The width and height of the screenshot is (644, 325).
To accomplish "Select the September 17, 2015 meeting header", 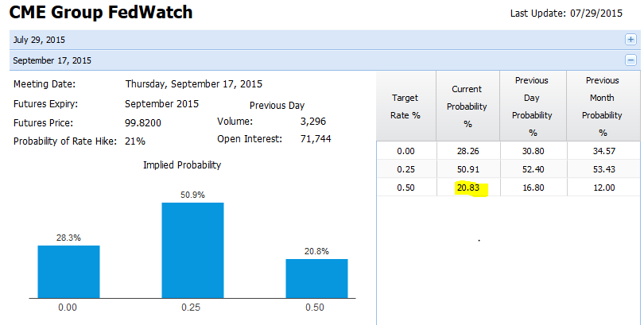I will (325, 60).
